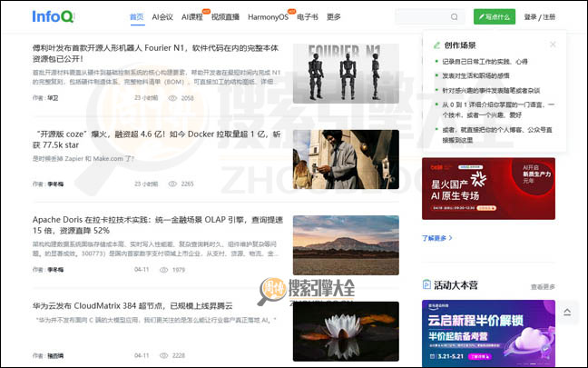Click the Fourier article summary text

(x=156, y=77)
